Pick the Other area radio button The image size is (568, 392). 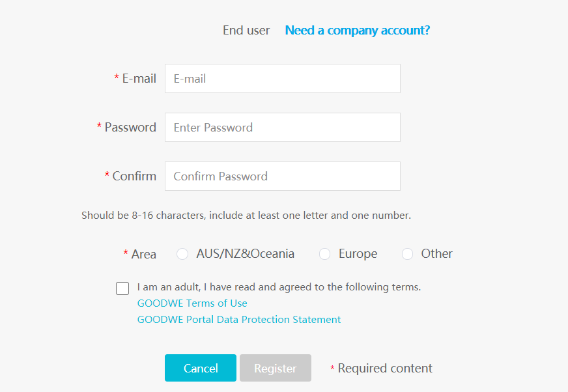pyautogui.click(x=407, y=254)
